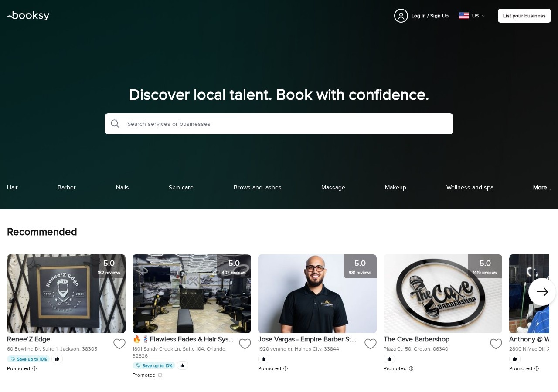Click the US flag icon
Screen dimensions: 558x392
point(464,16)
